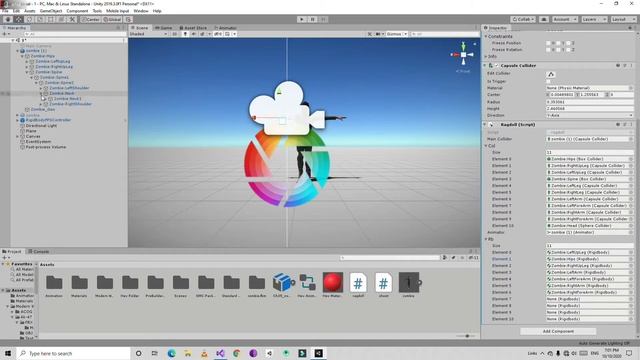Open the Window menu
Viewport: 640px width, 360px height.
coord(141,11)
